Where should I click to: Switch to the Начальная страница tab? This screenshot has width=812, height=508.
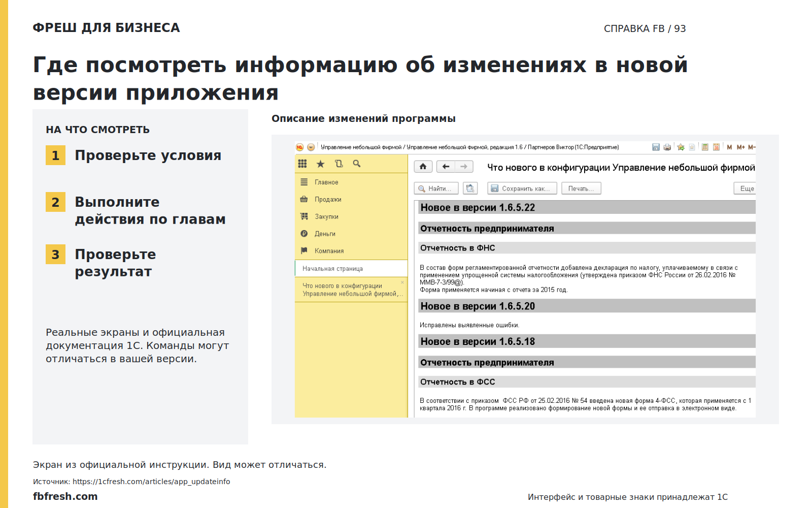(x=351, y=268)
